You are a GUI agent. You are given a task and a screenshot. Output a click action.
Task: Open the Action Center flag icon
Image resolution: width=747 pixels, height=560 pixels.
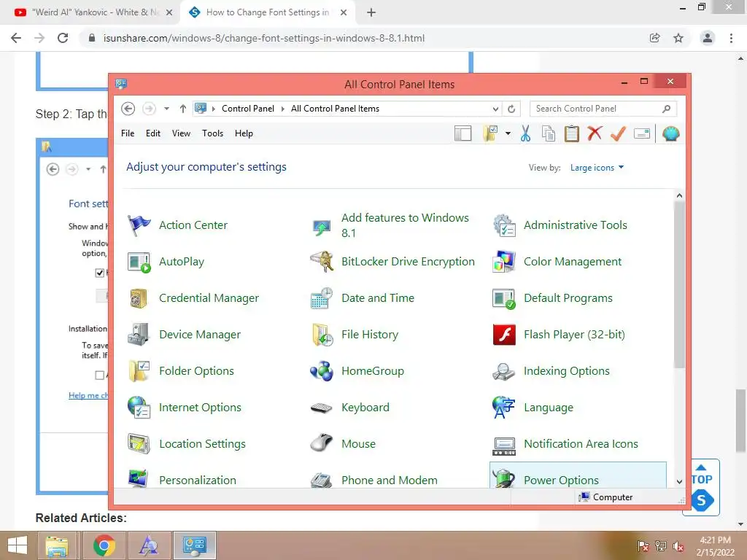(x=139, y=225)
